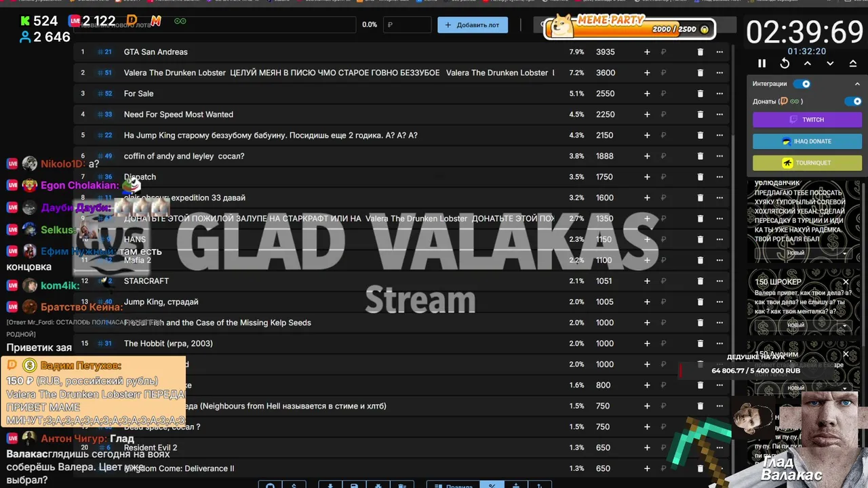The width and height of the screenshot is (868, 488).
Task: Select the lot title Need For Speed Most Wanted
Action: tap(178, 115)
